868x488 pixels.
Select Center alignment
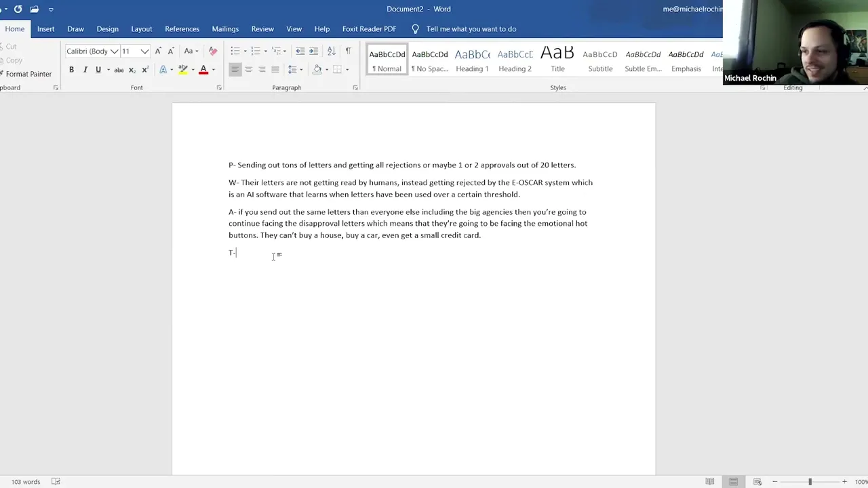coord(248,69)
